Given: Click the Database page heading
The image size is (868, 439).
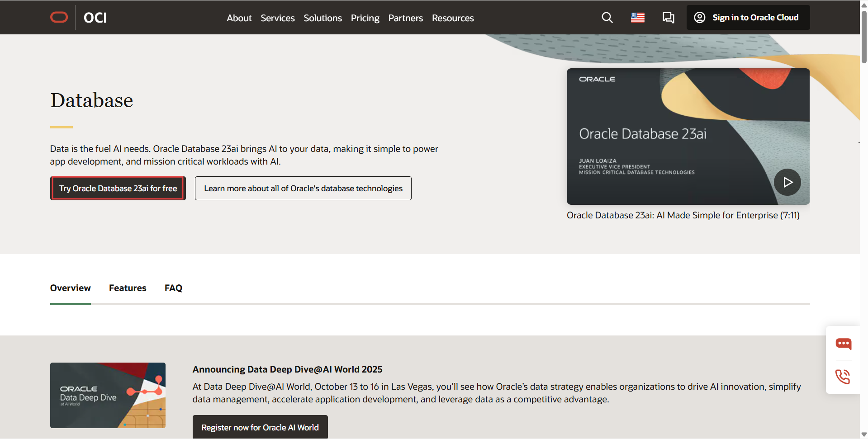Looking at the screenshot, I should click(x=91, y=100).
